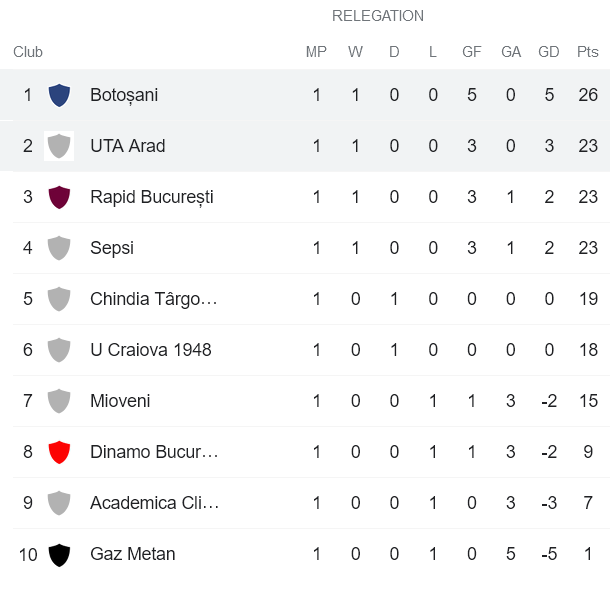This screenshot has height=595, width=610.
Task: Click the Pts column header
Action: (587, 52)
